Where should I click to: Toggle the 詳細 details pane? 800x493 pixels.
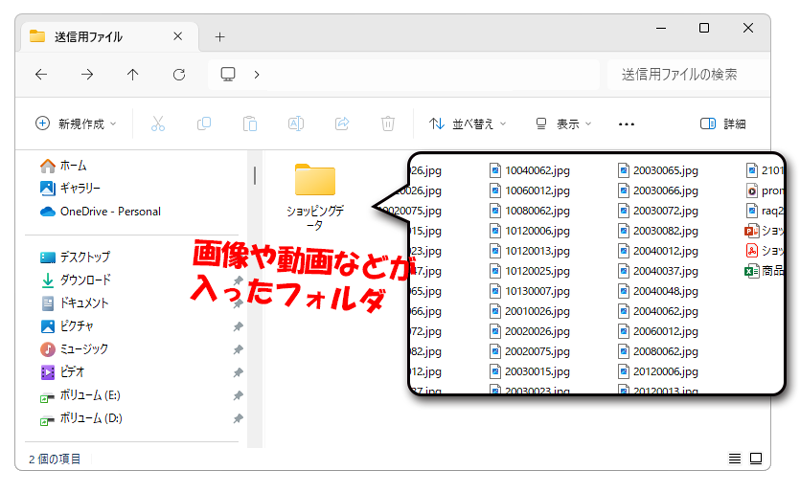[x=723, y=124]
